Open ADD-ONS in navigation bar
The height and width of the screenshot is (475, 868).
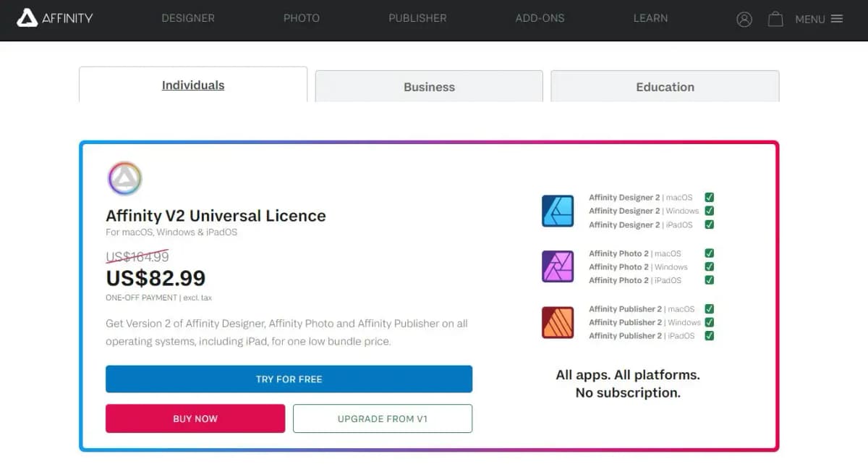point(540,18)
